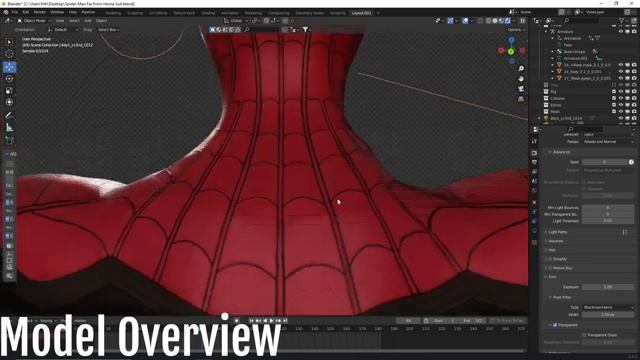Enable the Transparent Glass checkbox
This screenshot has height=360, width=640.
pyautogui.click(x=584, y=335)
